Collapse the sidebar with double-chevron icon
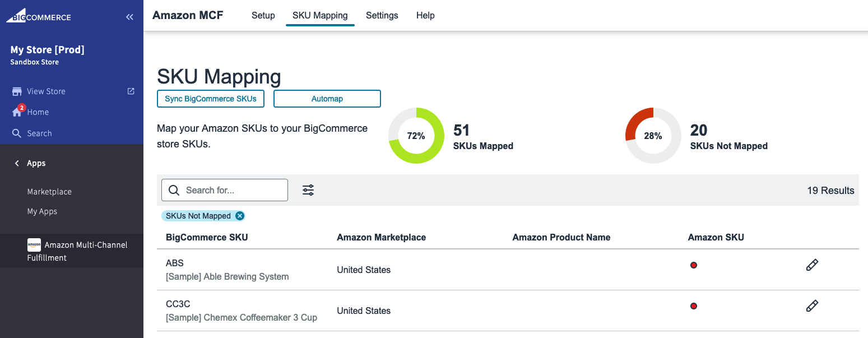 point(129,17)
